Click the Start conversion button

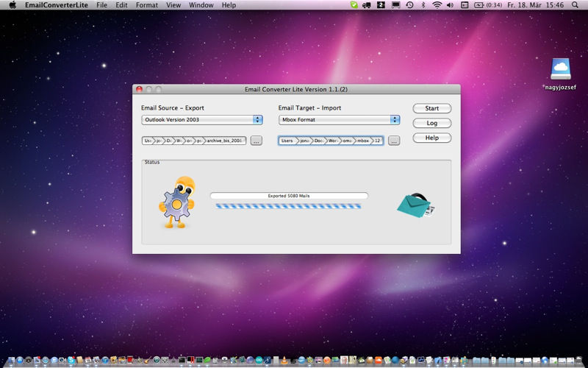(x=432, y=108)
